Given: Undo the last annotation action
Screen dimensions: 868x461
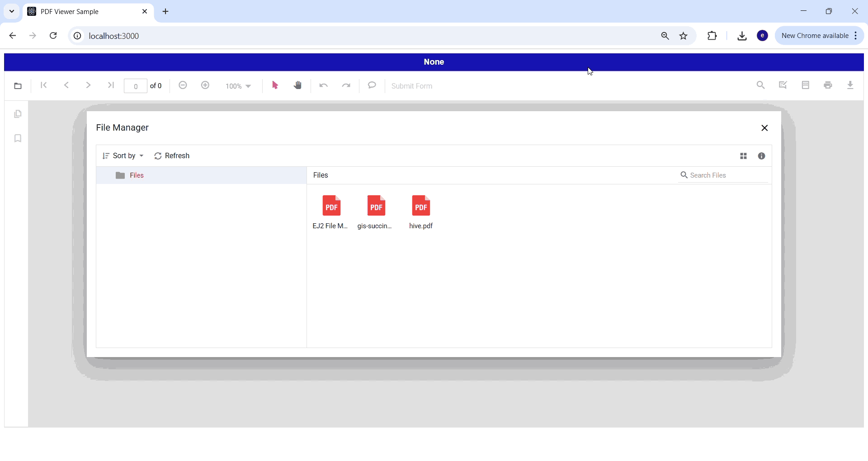Looking at the screenshot, I should (323, 86).
